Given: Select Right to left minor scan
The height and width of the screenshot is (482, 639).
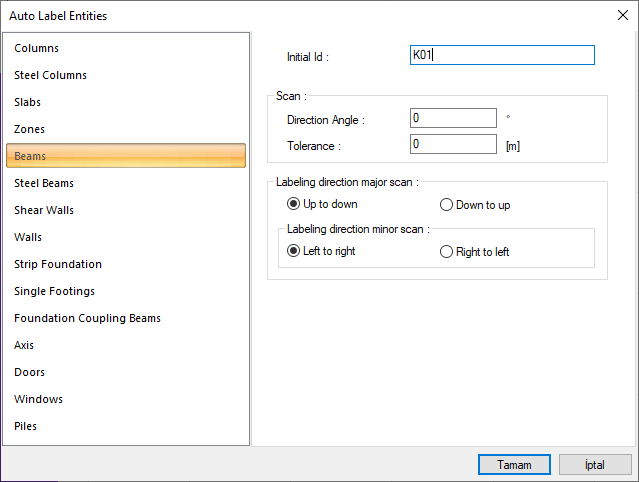Looking at the screenshot, I should point(447,252).
